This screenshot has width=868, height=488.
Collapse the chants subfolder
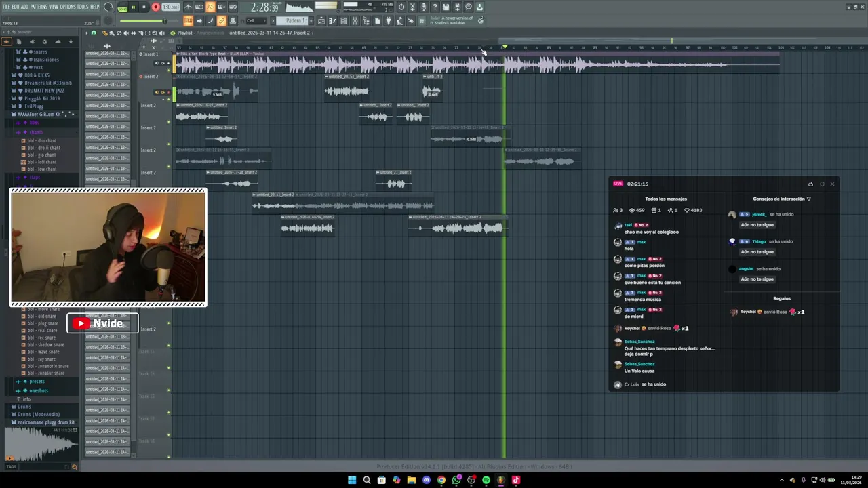coord(36,132)
